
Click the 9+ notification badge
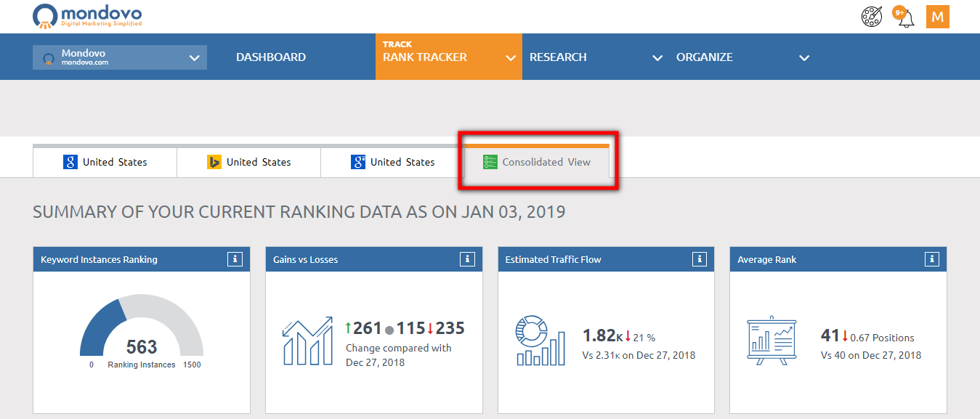(x=901, y=12)
